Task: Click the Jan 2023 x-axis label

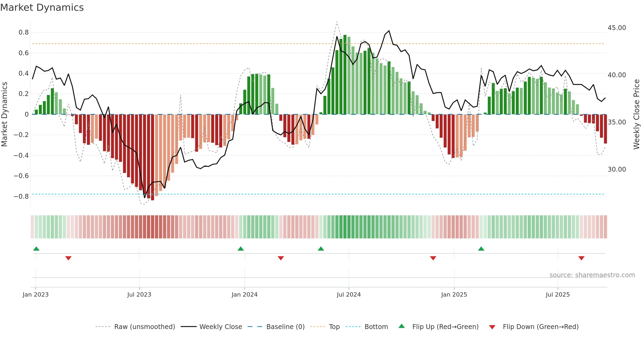Action: point(36,294)
